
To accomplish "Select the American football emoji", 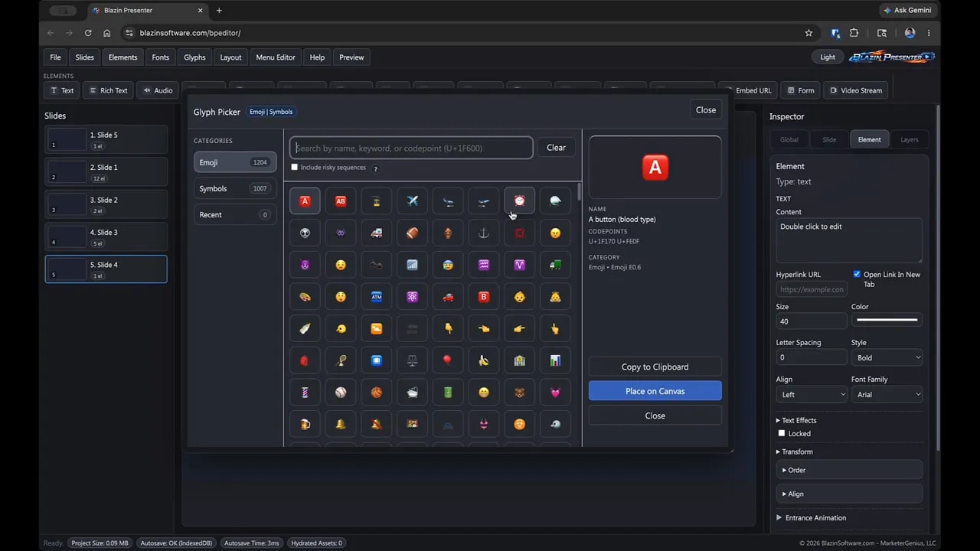I will pos(412,233).
